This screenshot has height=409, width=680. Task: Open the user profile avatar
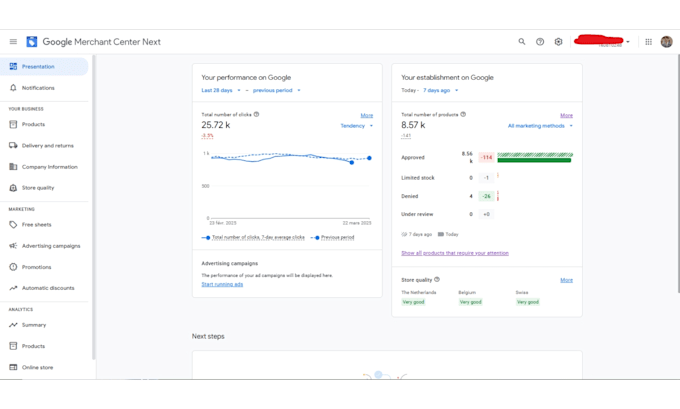(x=667, y=42)
